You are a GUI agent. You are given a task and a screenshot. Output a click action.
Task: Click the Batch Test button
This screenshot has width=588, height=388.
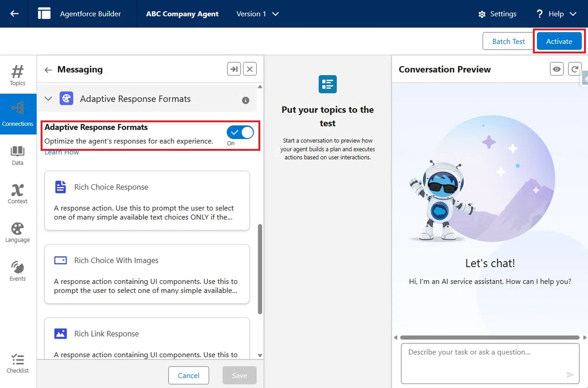pos(508,42)
